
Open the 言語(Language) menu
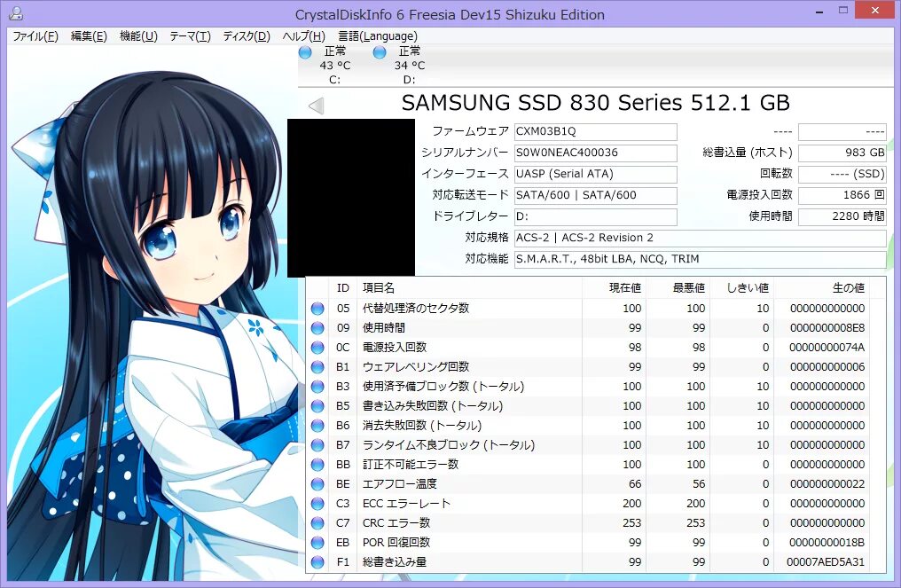point(378,36)
